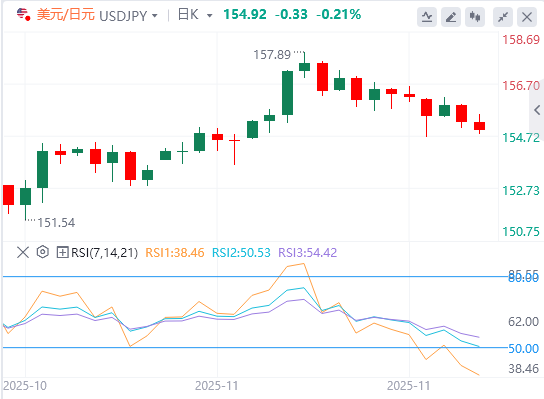Click the RSI(7,14,21) indicator label
Image resolution: width=544 pixels, height=399 pixels.
tap(104, 253)
